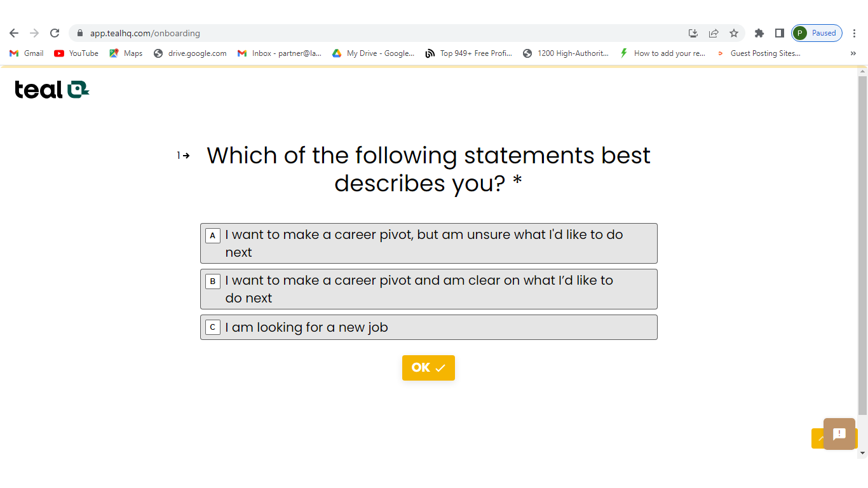This screenshot has height=488, width=868.
Task: Toggle the browser side panel icon
Action: (x=779, y=33)
